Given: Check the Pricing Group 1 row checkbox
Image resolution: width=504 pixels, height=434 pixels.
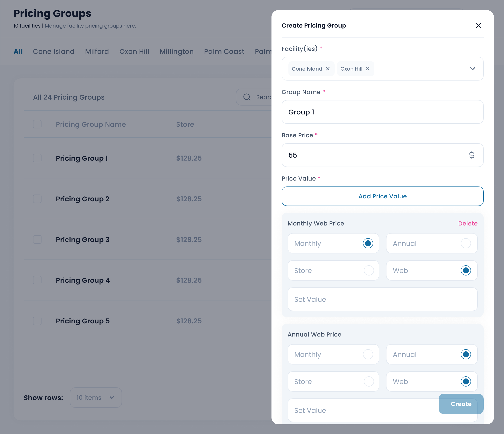Looking at the screenshot, I should point(37,158).
